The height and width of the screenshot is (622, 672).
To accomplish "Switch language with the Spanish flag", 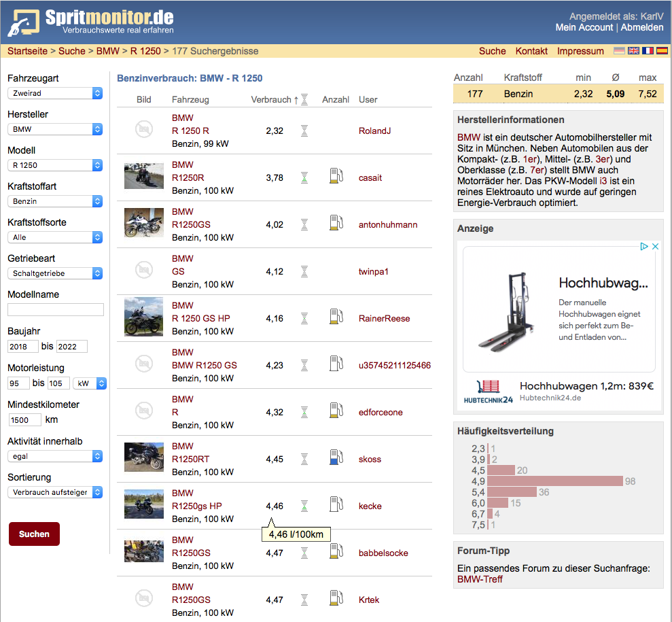I will (662, 50).
